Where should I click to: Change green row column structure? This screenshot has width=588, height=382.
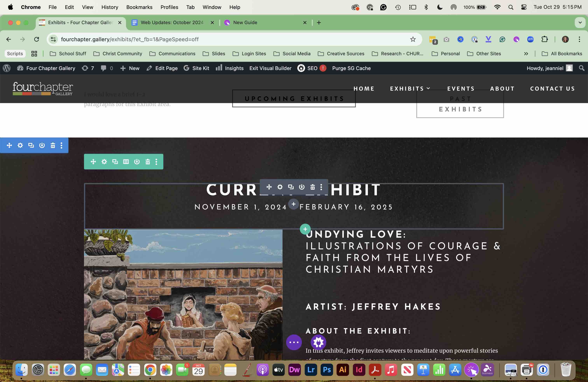click(x=126, y=162)
